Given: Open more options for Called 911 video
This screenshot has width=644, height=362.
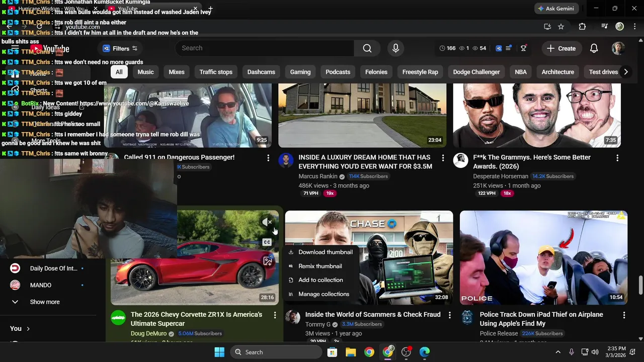Looking at the screenshot, I should click(x=268, y=158).
